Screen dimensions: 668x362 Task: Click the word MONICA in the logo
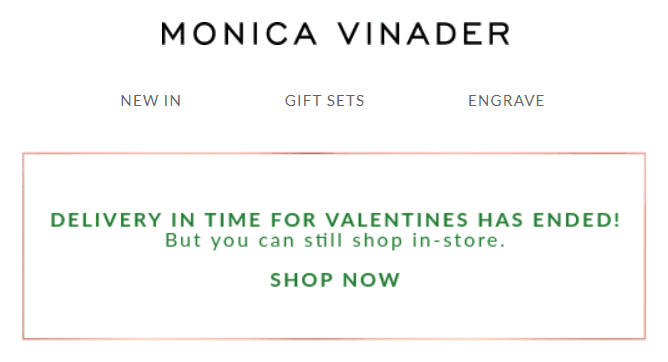tap(239, 34)
